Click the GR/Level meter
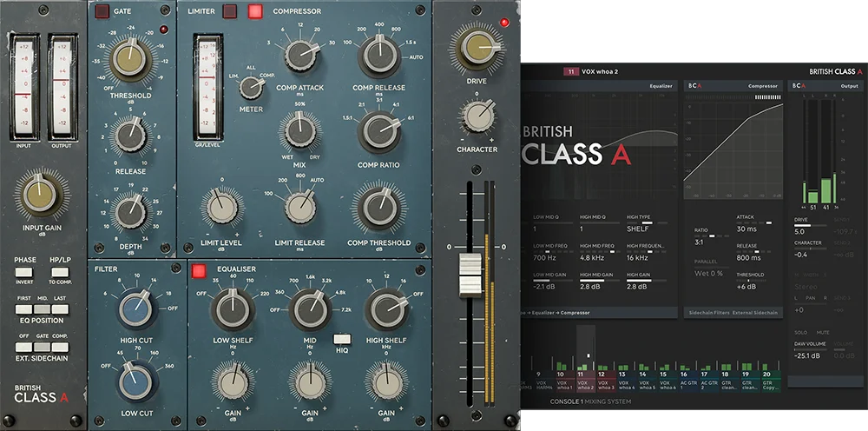Image resolution: width=868 pixels, height=431 pixels. pyautogui.click(x=208, y=88)
